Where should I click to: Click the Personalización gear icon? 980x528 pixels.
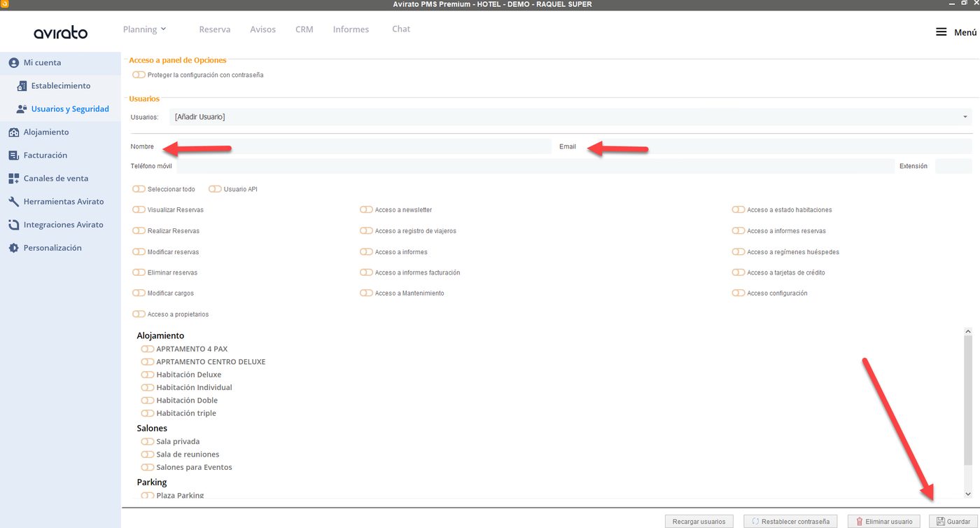13,247
